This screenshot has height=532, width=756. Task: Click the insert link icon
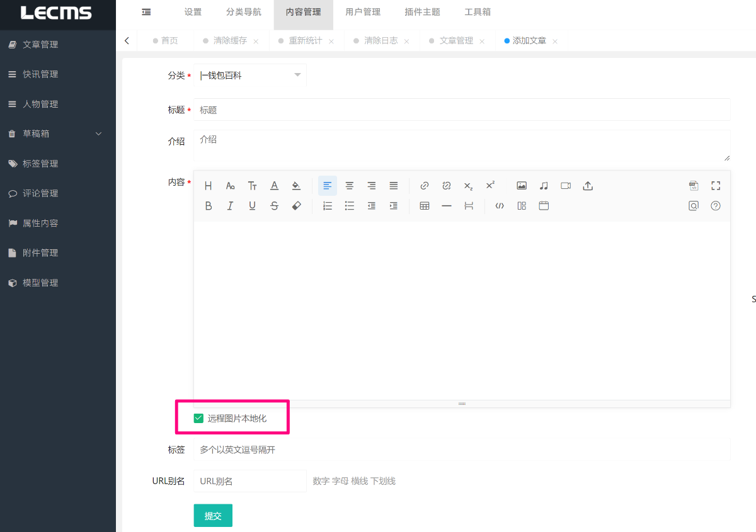425,186
